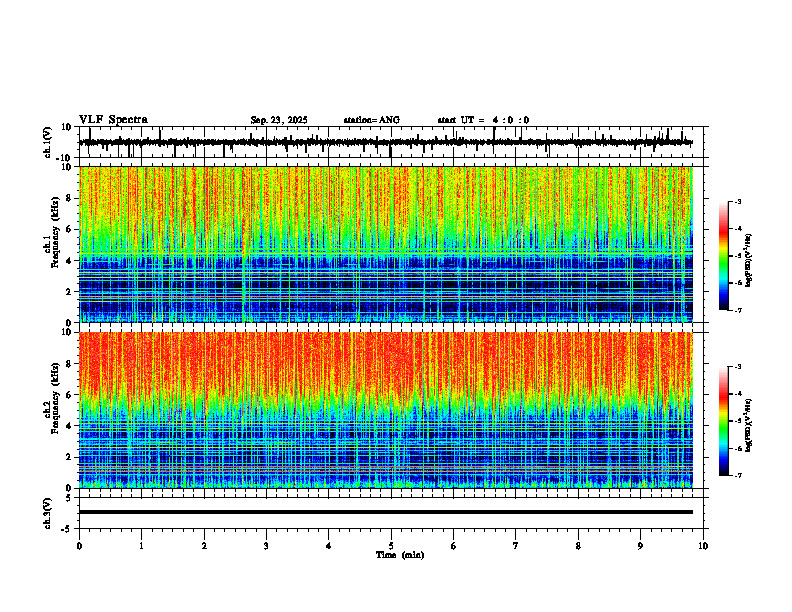Click the "4" kHz tick on ch.1 frequency axis
This screenshot has height=612, width=792.
point(69,261)
